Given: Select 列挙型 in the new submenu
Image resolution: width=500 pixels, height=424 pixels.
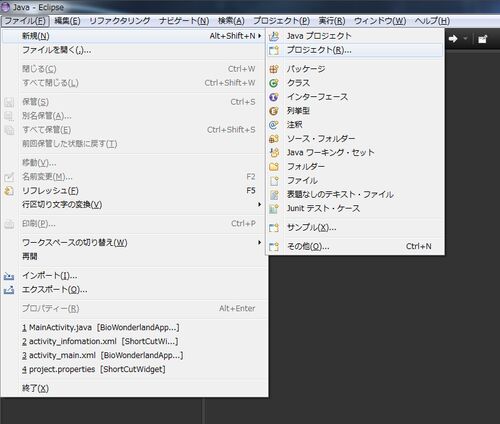Looking at the screenshot, I should click(355, 111).
